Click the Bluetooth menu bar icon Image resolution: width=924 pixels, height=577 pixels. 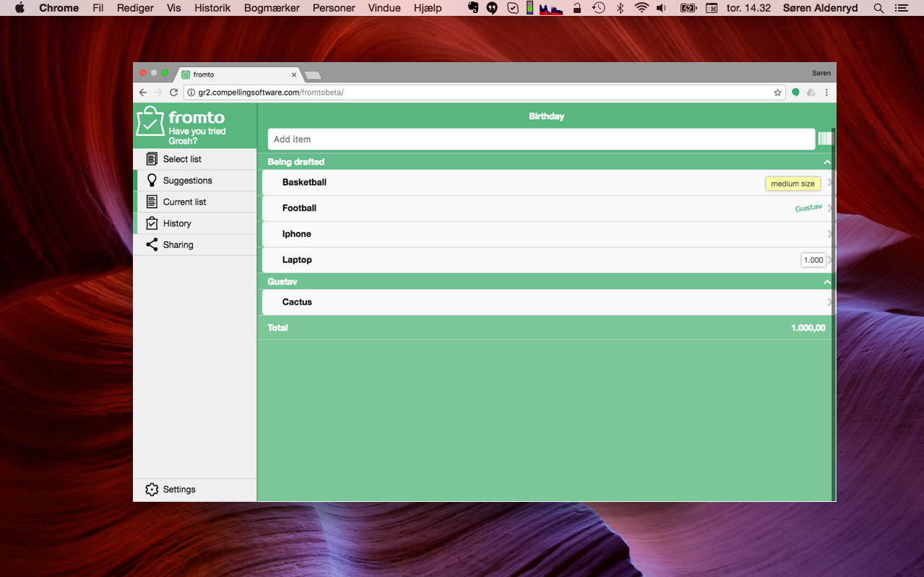coord(620,8)
